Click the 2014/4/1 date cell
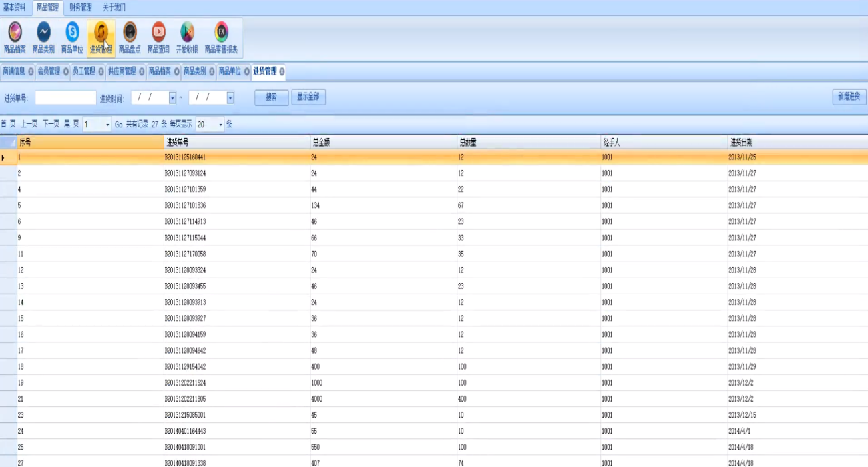The height and width of the screenshot is (467, 868). (x=798, y=431)
